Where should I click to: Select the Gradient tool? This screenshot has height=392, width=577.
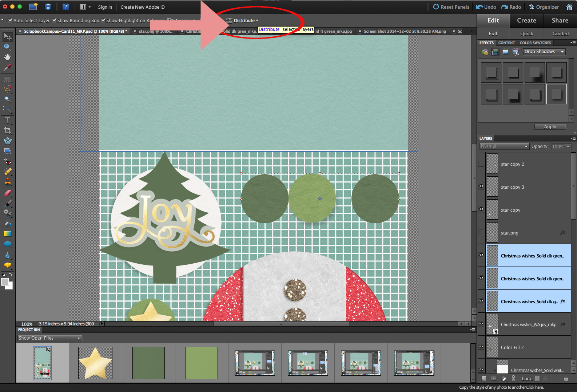[7, 234]
